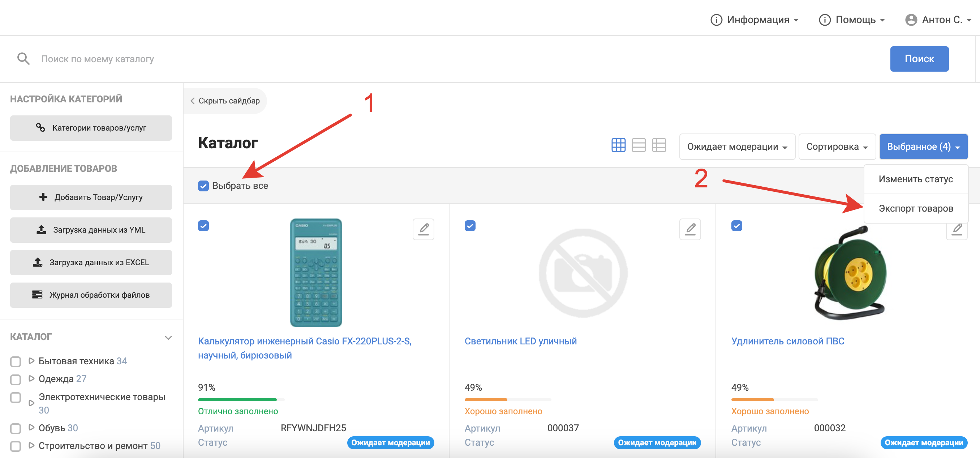The width and height of the screenshot is (980, 458).
Task: Open the Сортировка dropdown
Action: tap(837, 147)
